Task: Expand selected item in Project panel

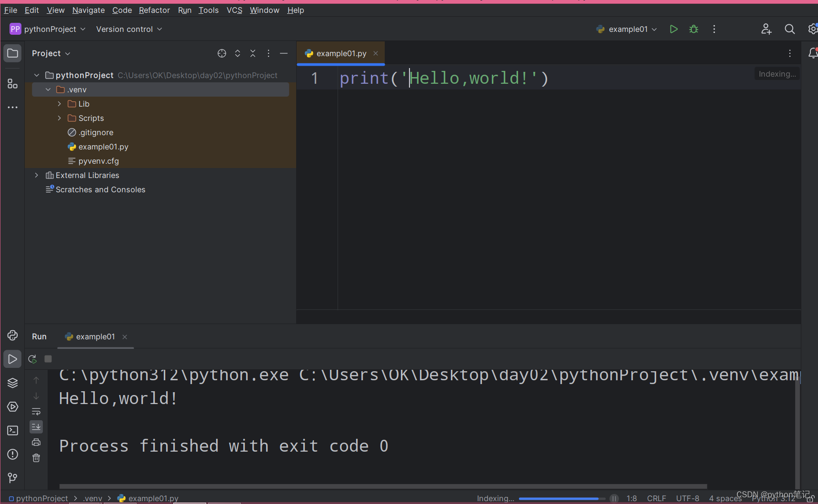Action: (x=238, y=53)
